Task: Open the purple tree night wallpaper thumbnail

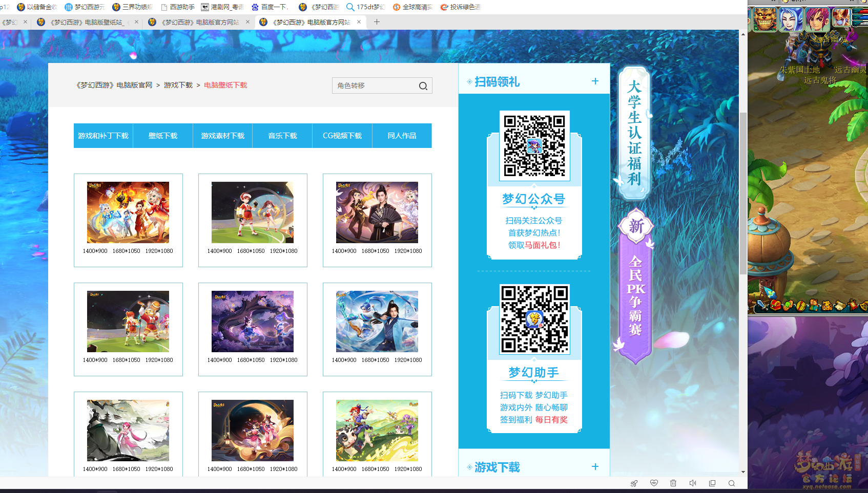Action: (253, 321)
